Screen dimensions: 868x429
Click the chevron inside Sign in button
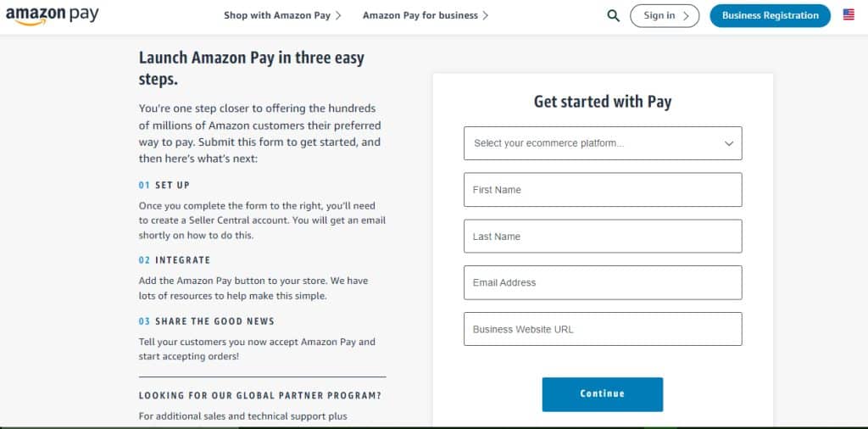click(x=685, y=15)
